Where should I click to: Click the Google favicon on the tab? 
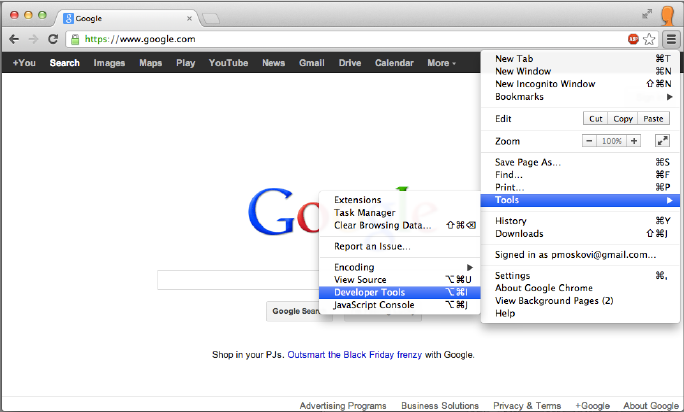coord(68,18)
